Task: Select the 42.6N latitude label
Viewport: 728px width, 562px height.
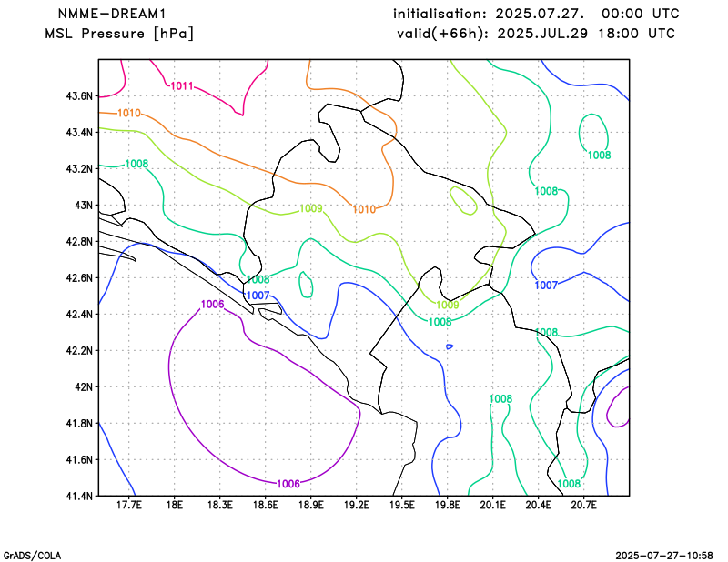Action: (79, 277)
